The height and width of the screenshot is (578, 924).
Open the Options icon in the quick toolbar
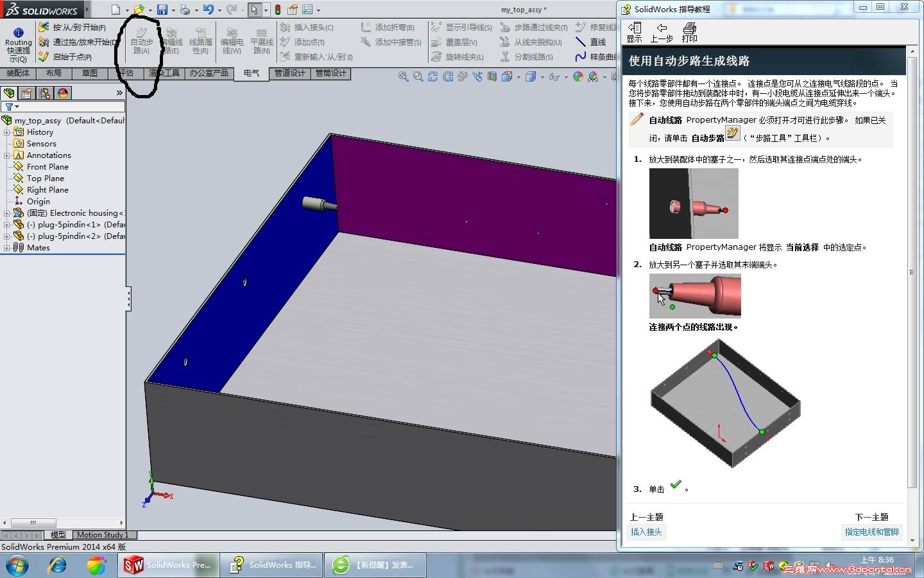(308, 10)
